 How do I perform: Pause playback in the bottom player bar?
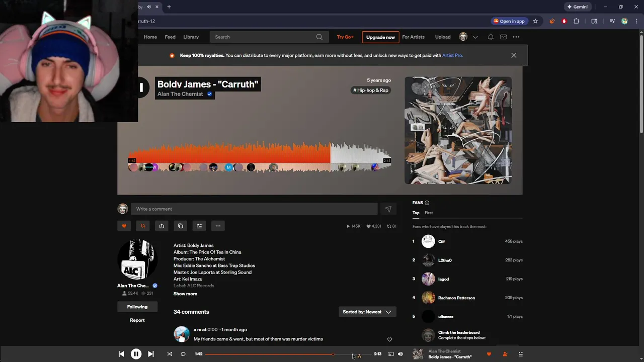click(136, 354)
